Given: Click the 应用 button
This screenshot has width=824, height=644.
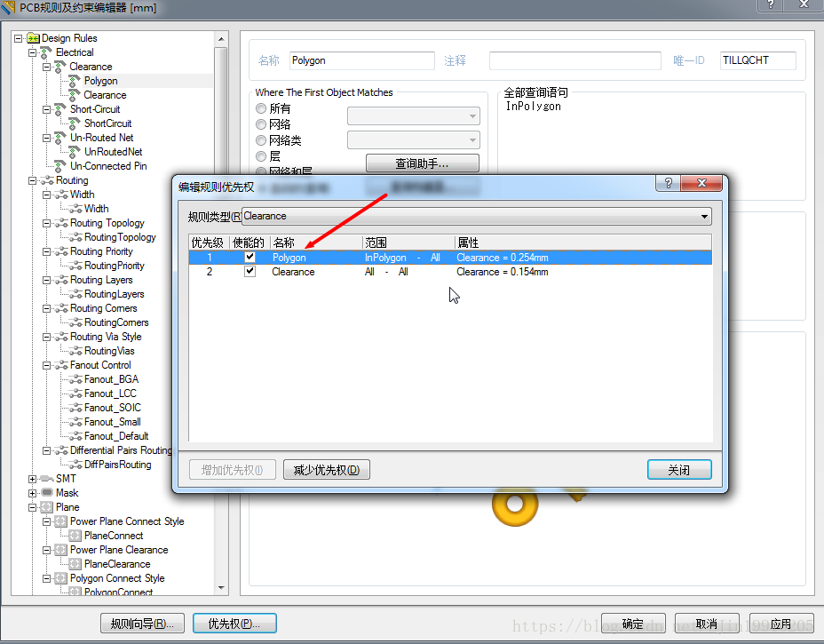Looking at the screenshot, I should click(780, 624).
